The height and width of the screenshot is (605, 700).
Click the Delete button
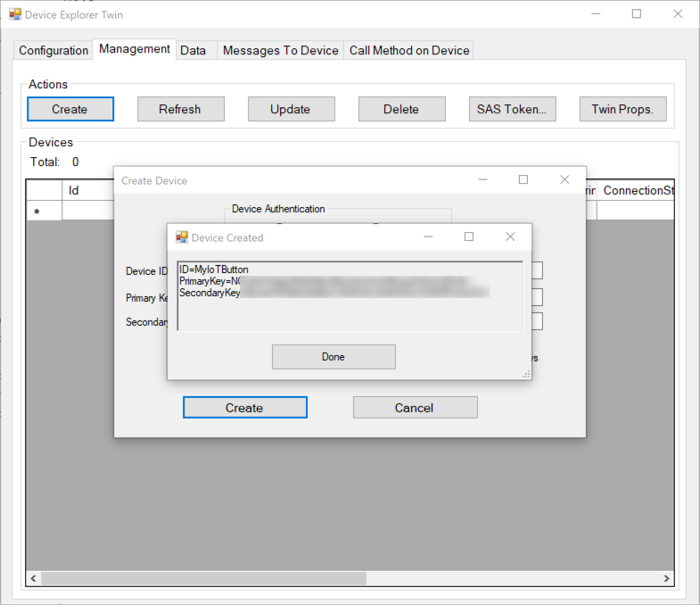coord(402,109)
